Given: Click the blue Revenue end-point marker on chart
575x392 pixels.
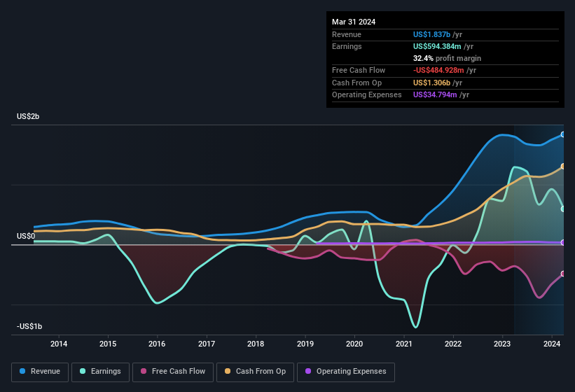Looking at the screenshot, I should point(562,134).
